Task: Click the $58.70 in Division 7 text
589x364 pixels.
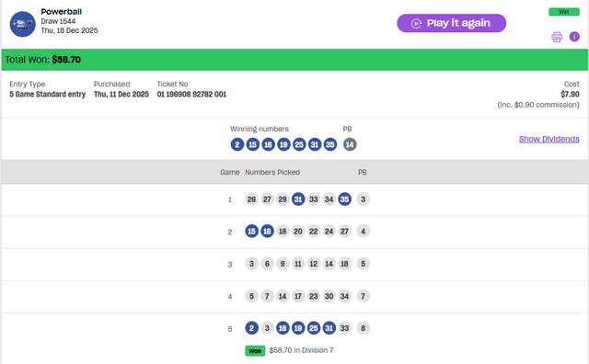Action: [x=301, y=350]
